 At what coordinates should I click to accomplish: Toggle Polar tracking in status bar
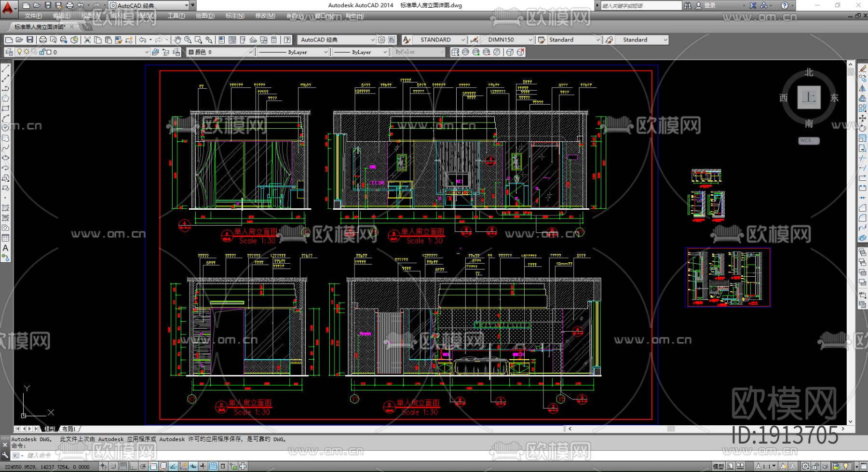pos(143,466)
